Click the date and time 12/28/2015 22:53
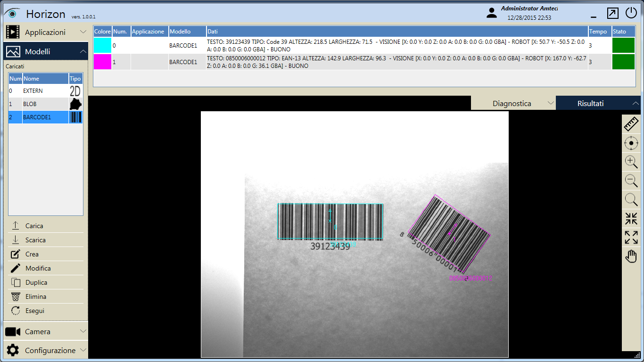The width and height of the screenshot is (644, 362). point(529,18)
